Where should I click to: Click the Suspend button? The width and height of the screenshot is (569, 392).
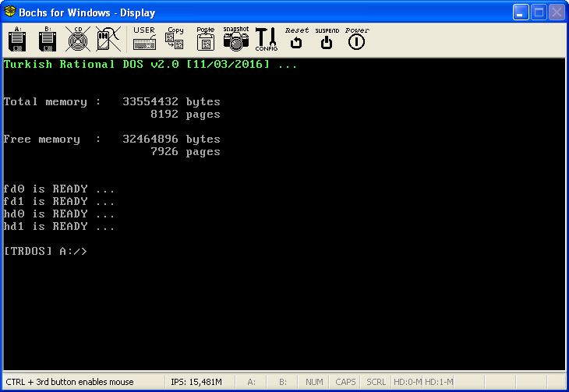327,39
